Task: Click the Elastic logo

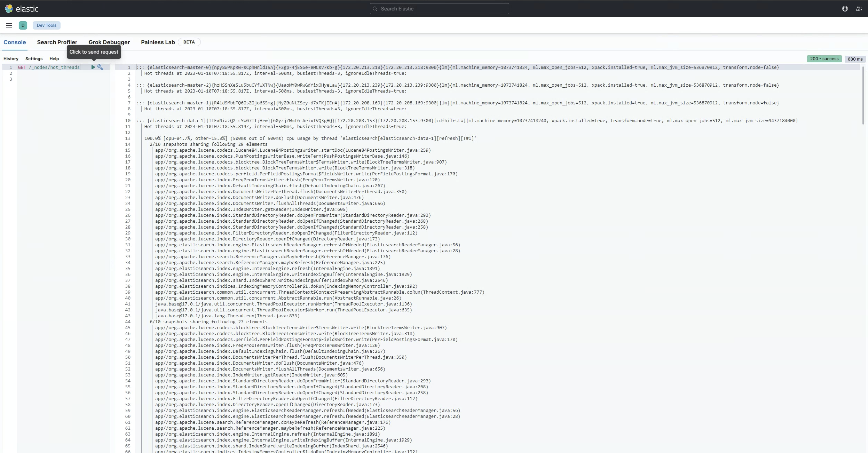Action: tap(22, 9)
